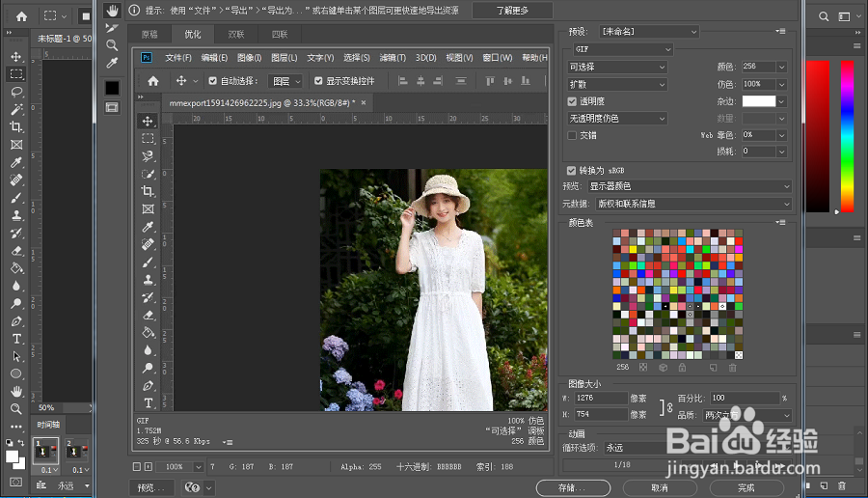The width and height of the screenshot is (868, 498).
Task: Click the 完成 button
Action: click(746, 488)
